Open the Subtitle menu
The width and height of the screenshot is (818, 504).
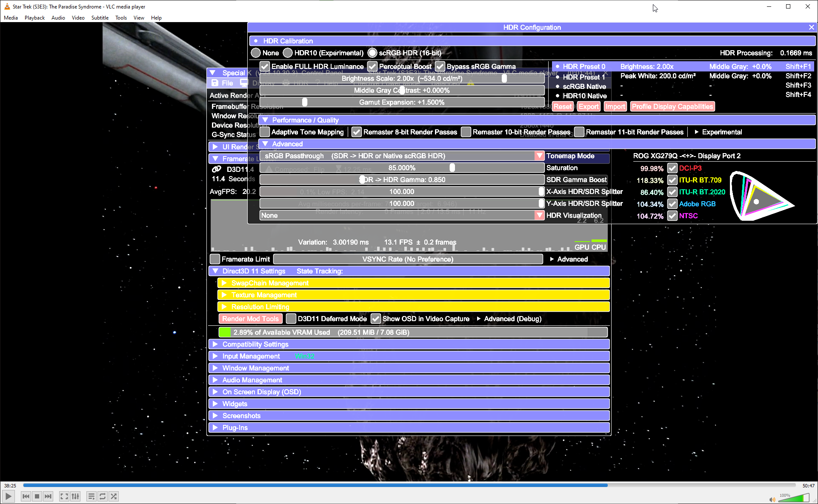(100, 18)
